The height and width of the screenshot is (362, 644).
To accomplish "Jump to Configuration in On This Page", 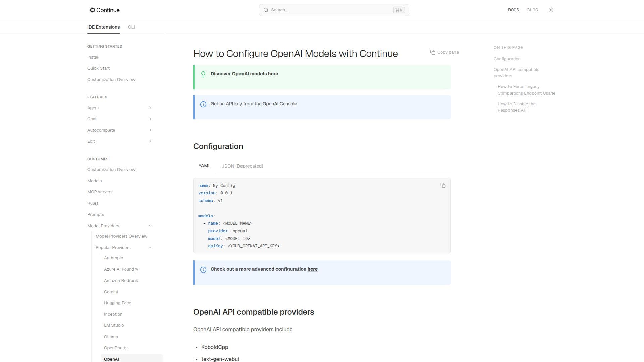I will point(507,59).
